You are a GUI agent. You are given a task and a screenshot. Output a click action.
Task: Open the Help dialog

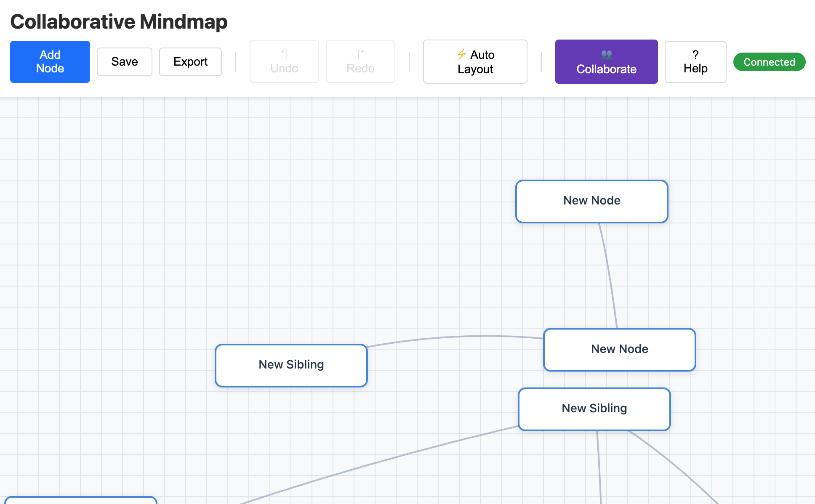[695, 62]
